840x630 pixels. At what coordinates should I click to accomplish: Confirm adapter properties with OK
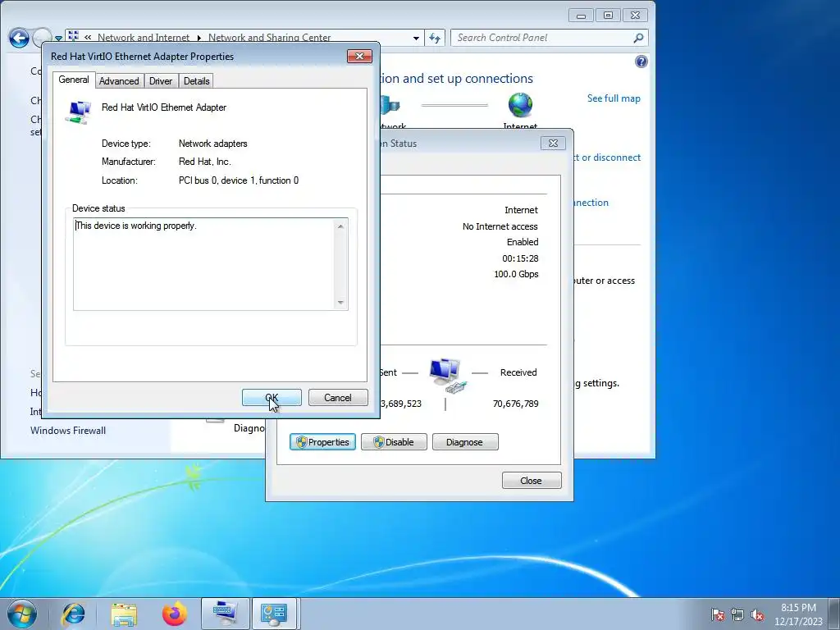(x=272, y=398)
